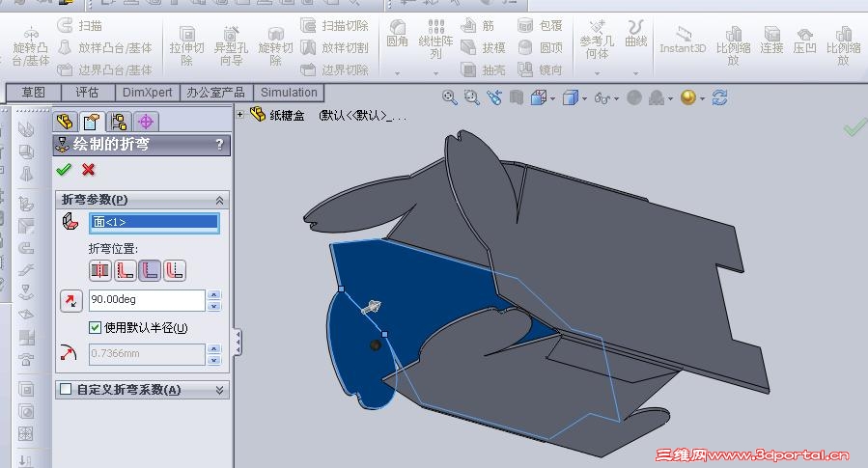Open the DimXpertManager crosshair tab

[x=146, y=122]
